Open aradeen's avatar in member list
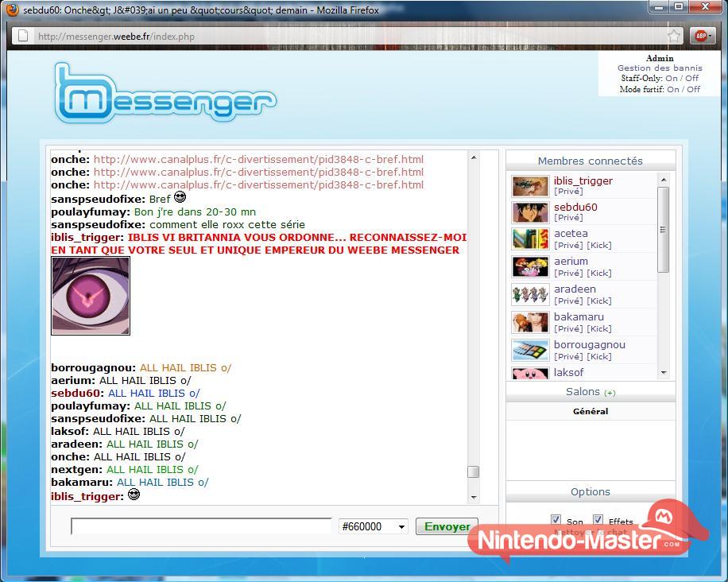 [x=530, y=295]
